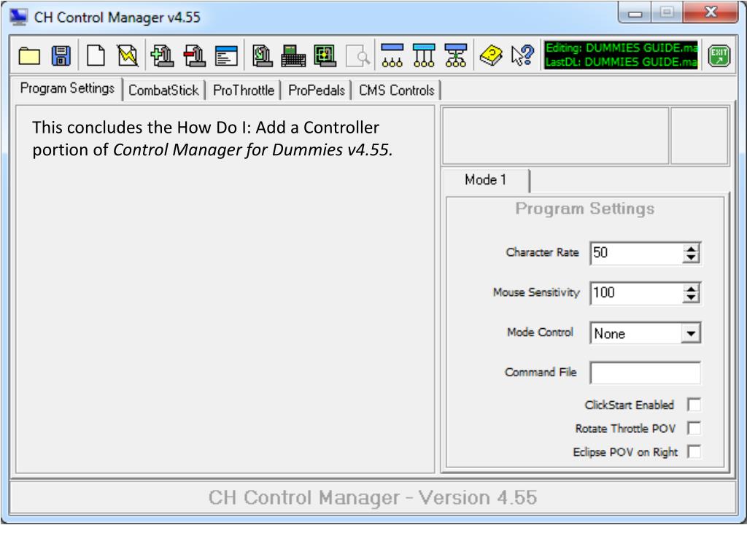
Task: Toggle Eclipse POV on Right checkbox
Action: click(x=694, y=451)
